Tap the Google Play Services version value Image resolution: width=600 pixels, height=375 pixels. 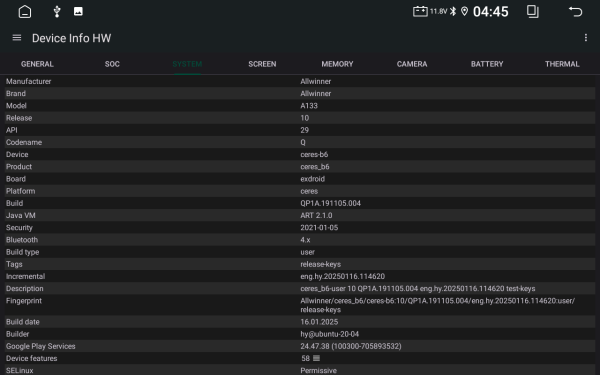tap(351, 346)
